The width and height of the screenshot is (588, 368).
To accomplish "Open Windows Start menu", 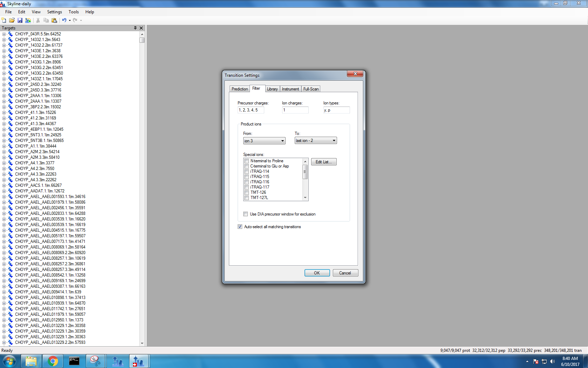I will pyautogui.click(x=9, y=361).
